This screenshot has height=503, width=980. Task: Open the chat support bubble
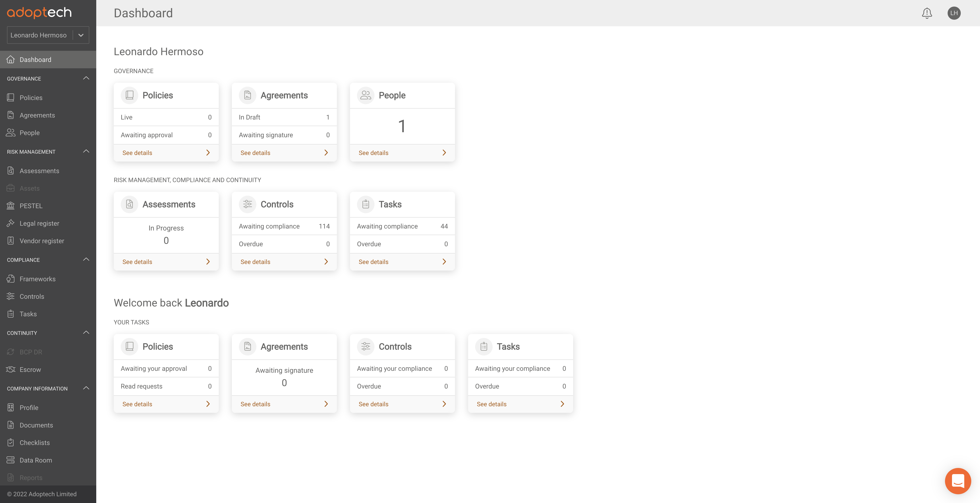pyautogui.click(x=957, y=480)
